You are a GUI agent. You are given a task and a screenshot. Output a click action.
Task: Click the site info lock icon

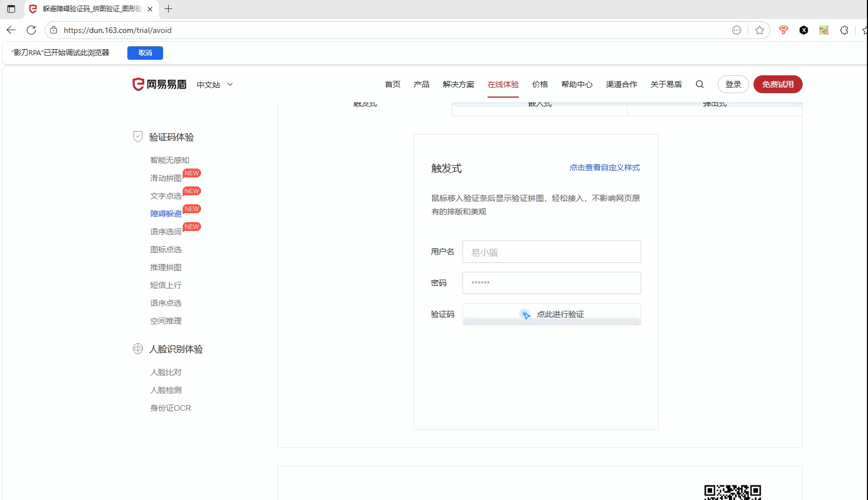(53, 30)
